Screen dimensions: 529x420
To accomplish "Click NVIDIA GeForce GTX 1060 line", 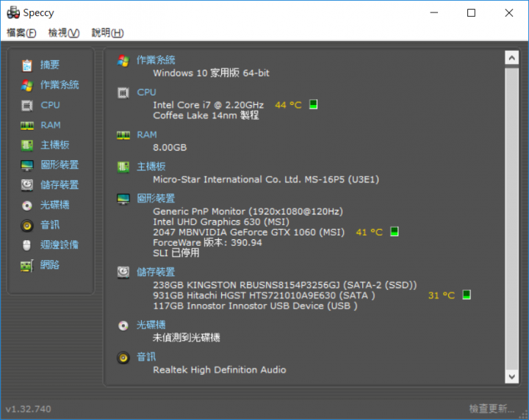I will point(248,232).
